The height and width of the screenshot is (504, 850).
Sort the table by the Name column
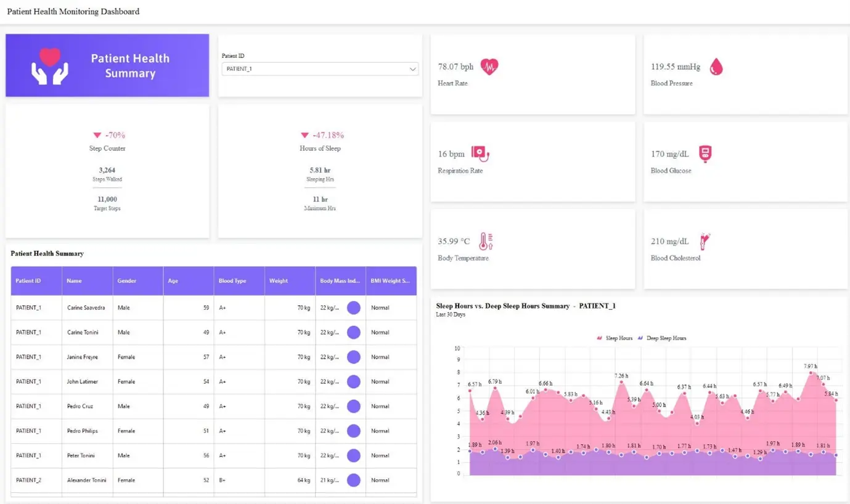74,280
